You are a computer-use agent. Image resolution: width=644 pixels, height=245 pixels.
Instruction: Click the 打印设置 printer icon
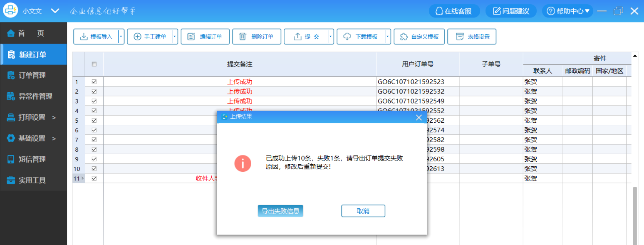coord(11,117)
